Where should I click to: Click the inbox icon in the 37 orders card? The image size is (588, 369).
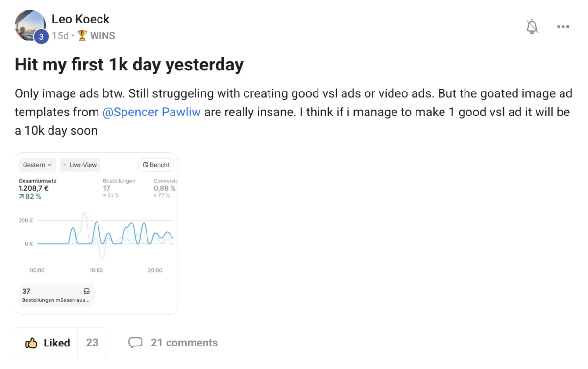tap(87, 291)
